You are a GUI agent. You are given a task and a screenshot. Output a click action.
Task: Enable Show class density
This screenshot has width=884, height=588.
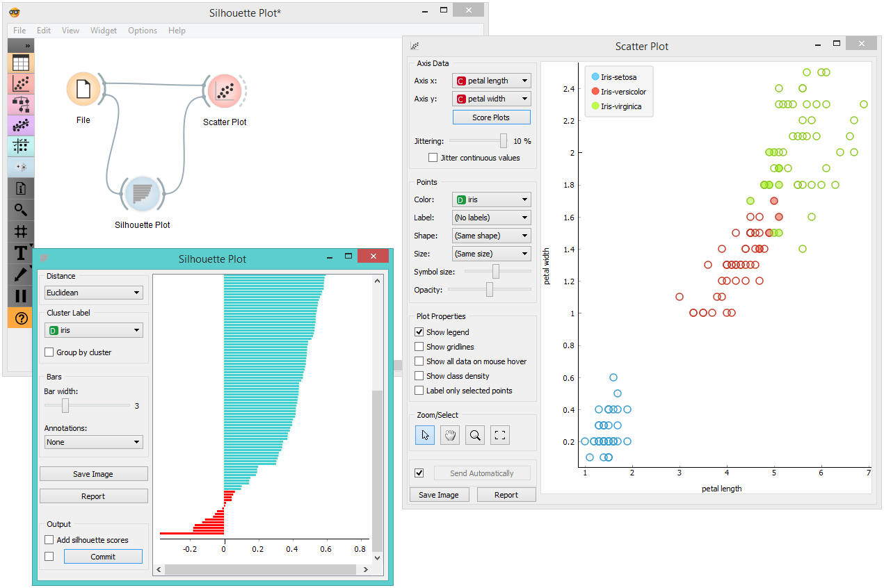click(419, 376)
